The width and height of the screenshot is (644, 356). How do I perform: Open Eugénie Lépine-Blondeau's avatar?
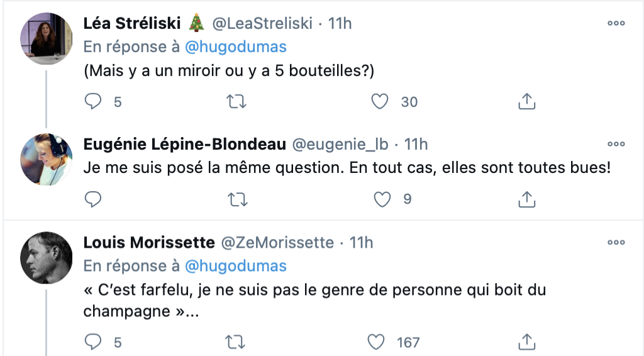pyautogui.click(x=47, y=159)
